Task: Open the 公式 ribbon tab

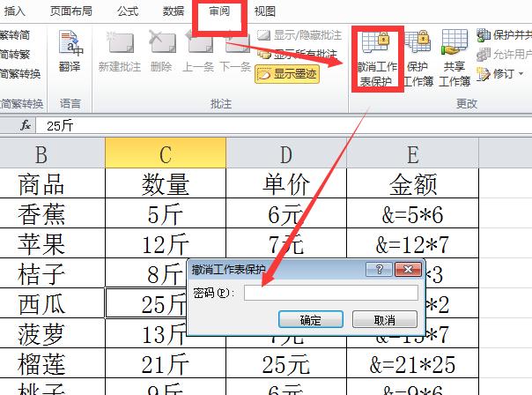Action: 128,11
